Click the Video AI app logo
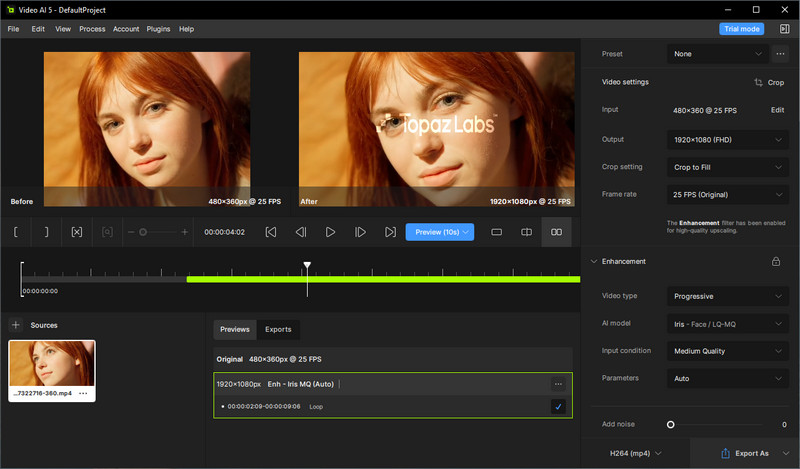 (x=11, y=10)
